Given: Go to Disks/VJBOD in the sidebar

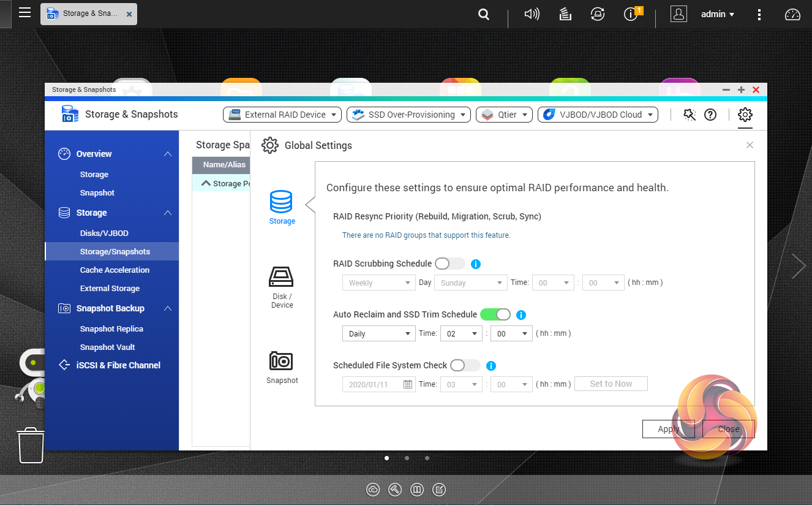Looking at the screenshot, I should (x=104, y=233).
